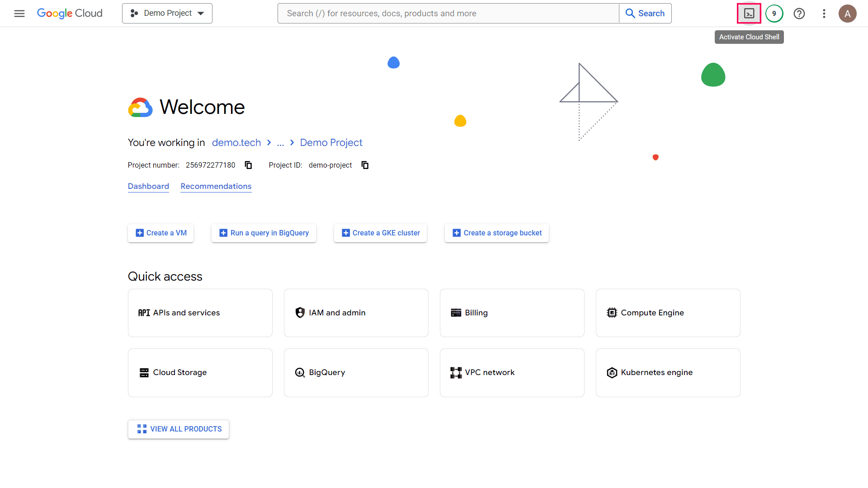
Task: Activate Cloud Shell from the top toolbar
Action: (749, 13)
